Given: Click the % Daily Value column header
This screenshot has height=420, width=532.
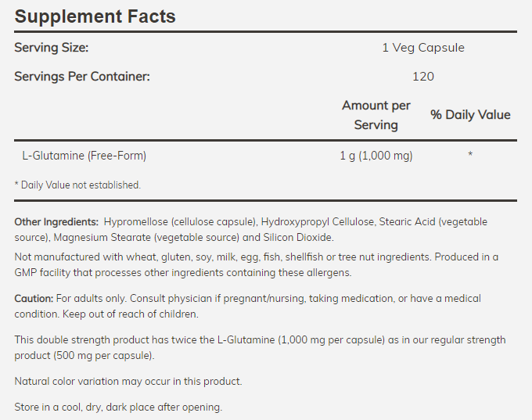Looking at the screenshot, I should (x=470, y=115).
